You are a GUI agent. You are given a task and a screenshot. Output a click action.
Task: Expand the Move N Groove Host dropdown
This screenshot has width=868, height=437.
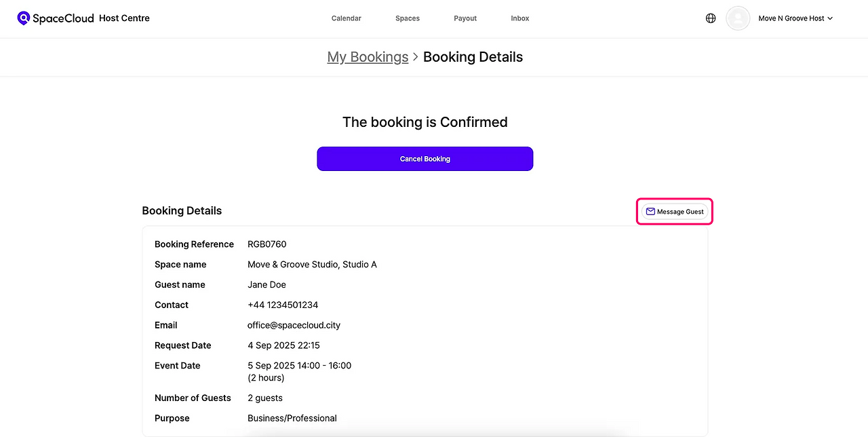click(795, 18)
